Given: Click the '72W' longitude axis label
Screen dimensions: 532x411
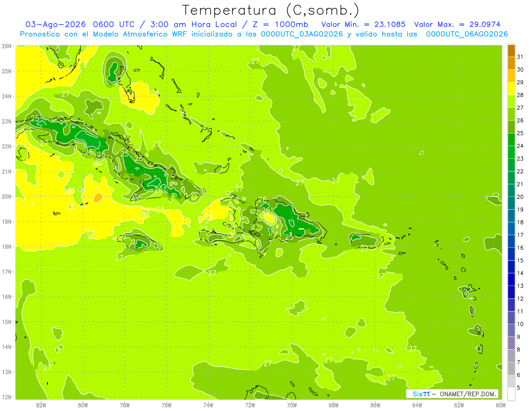Looking at the screenshot, I should pyautogui.click(x=250, y=405).
